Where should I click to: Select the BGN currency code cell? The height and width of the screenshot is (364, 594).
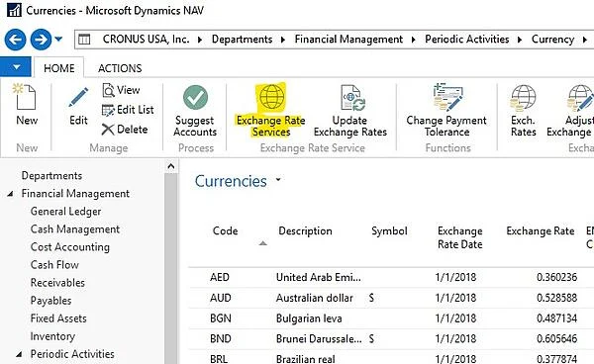point(220,318)
